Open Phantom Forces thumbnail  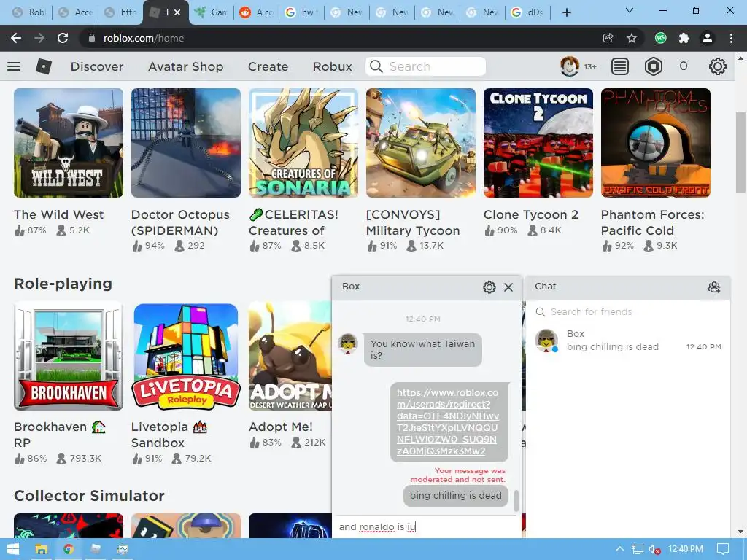pos(656,143)
